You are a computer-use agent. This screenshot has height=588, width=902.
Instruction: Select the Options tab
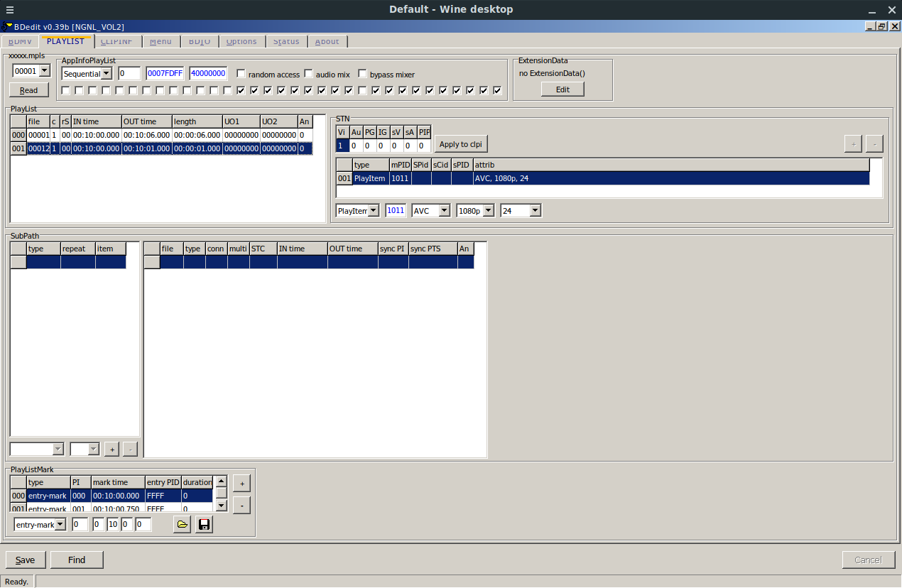pos(241,41)
